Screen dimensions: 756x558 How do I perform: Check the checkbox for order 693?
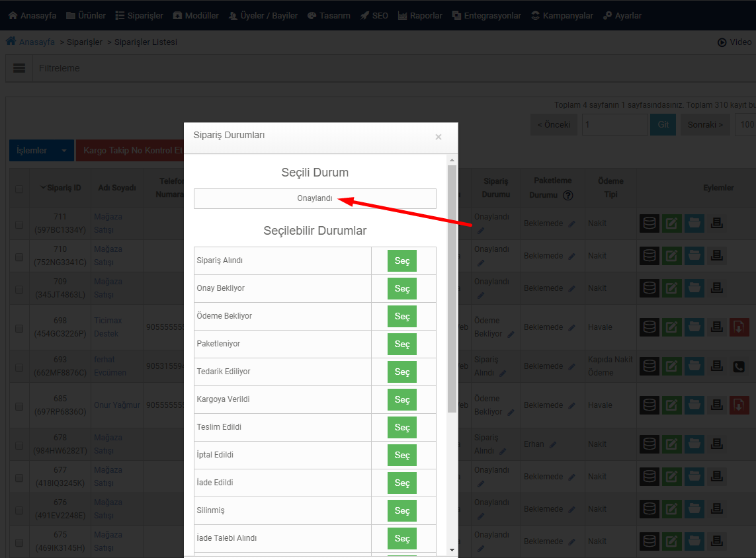[x=19, y=368]
